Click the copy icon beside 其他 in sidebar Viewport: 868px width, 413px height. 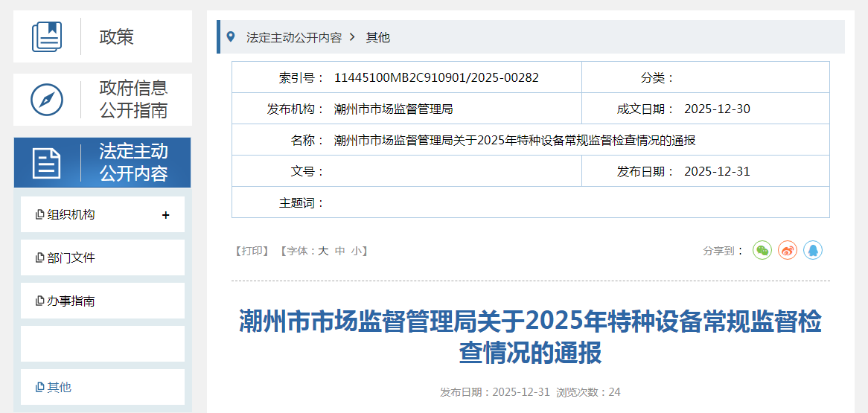click(39, 388)
